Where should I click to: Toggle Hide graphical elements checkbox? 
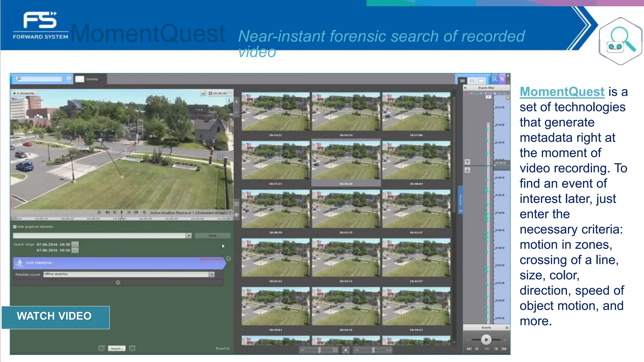15,227
